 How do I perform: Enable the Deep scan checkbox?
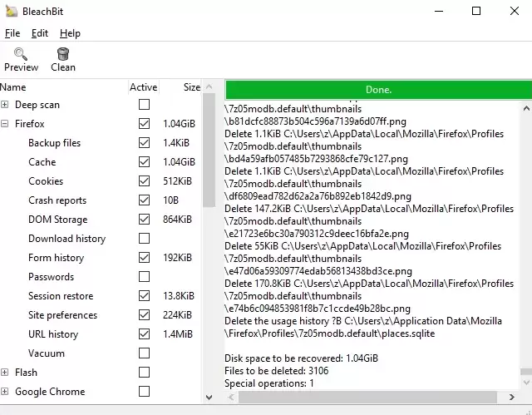point(144,105)
